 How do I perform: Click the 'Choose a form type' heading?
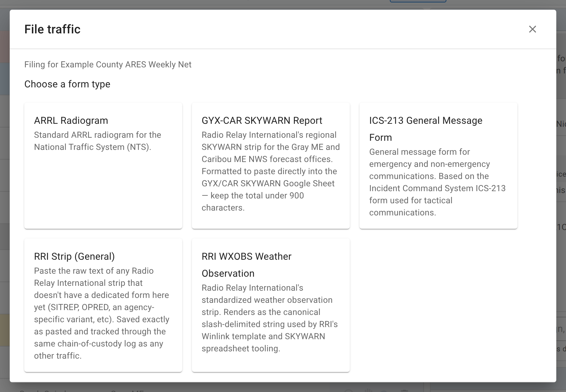tap(67, 84)
